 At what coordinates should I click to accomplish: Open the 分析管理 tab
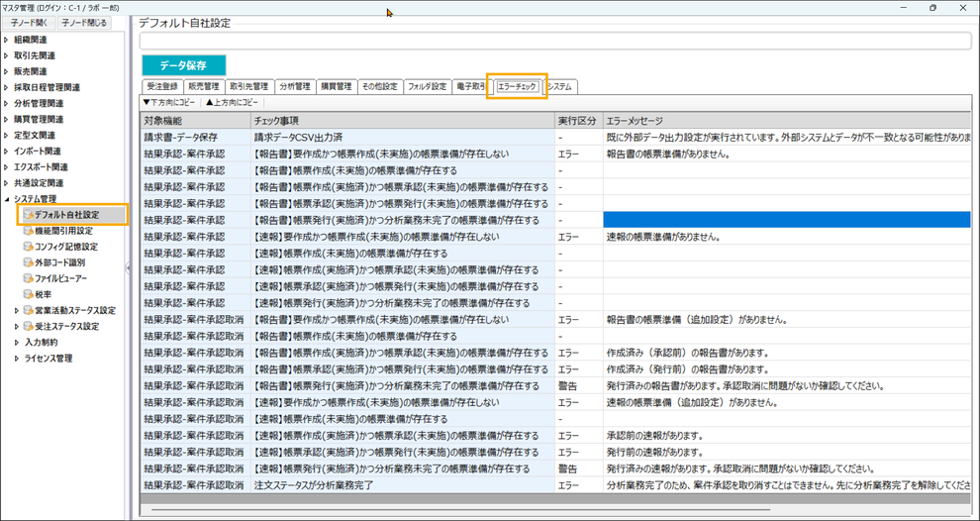[x=294, y=87]
